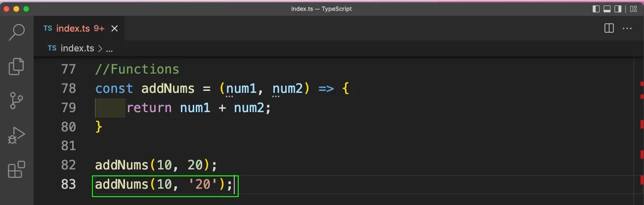Open the Explorer files view

17,66
